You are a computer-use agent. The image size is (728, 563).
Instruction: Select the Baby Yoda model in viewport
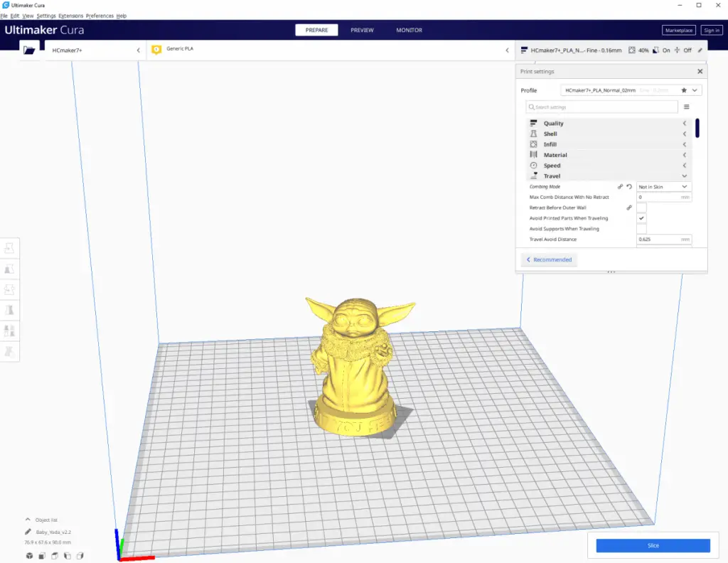coord(358,367)
